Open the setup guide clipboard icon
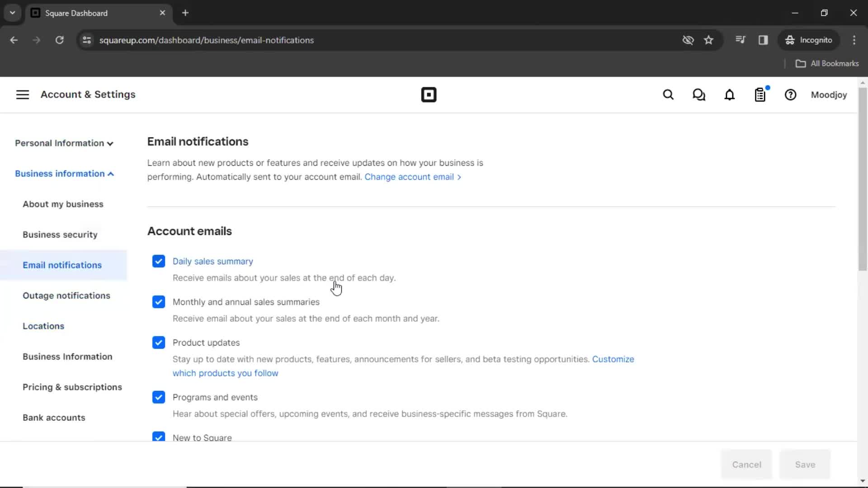868x488 pixels. tap(760, 95)
